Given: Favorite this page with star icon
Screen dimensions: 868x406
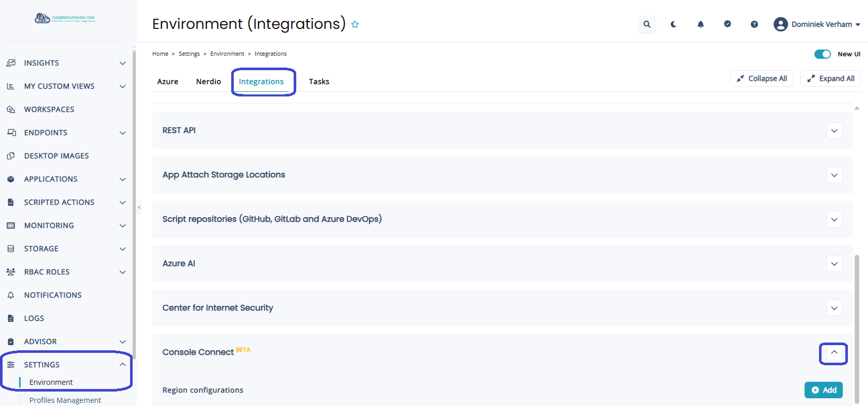Looking at the screenshot, I should [355, 24].
